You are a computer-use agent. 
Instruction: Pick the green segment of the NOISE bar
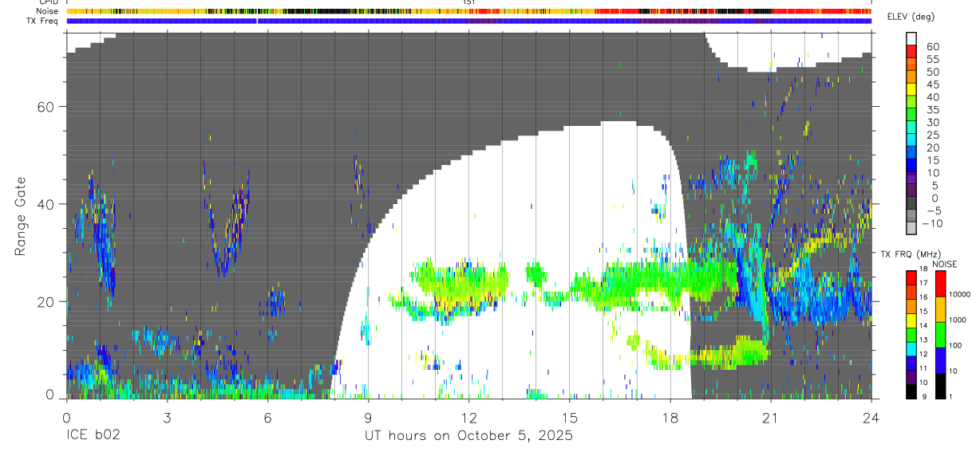pyautogui.click(x=939, y=334)
